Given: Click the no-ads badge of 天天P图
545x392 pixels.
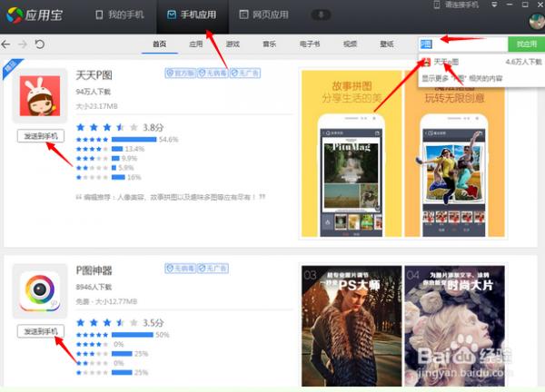Looking at the screenshot, I should click(245, 73).
